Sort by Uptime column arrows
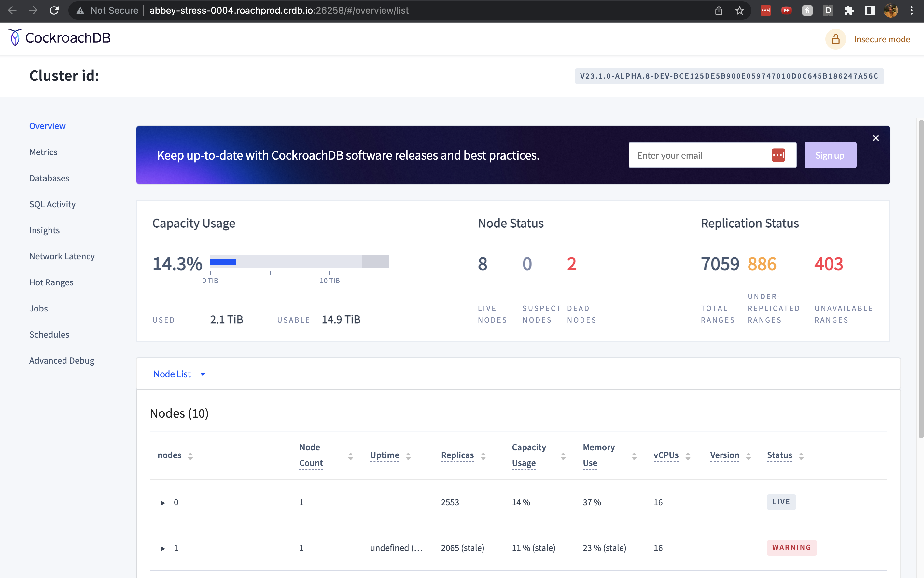Screen dimensions: 924x578 (408, 456)
